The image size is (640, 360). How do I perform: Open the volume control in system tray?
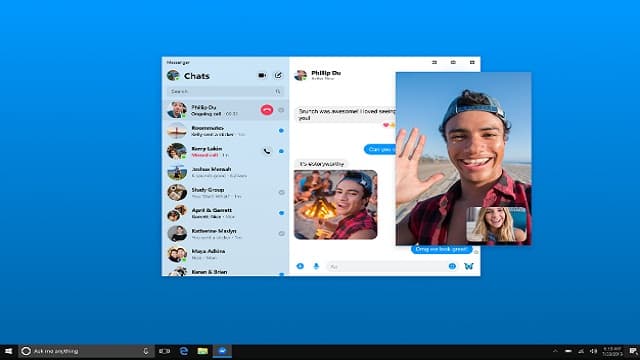(593, 351)
